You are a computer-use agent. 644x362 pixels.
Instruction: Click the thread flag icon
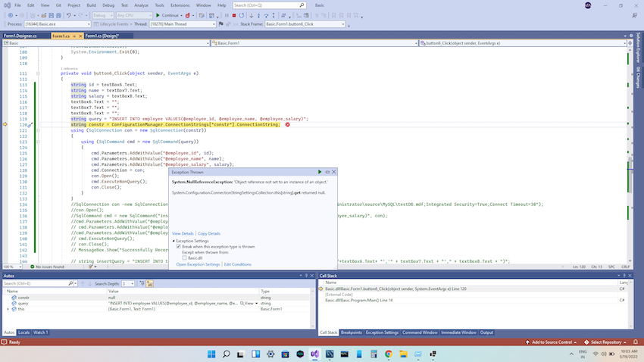coord(221,23)
